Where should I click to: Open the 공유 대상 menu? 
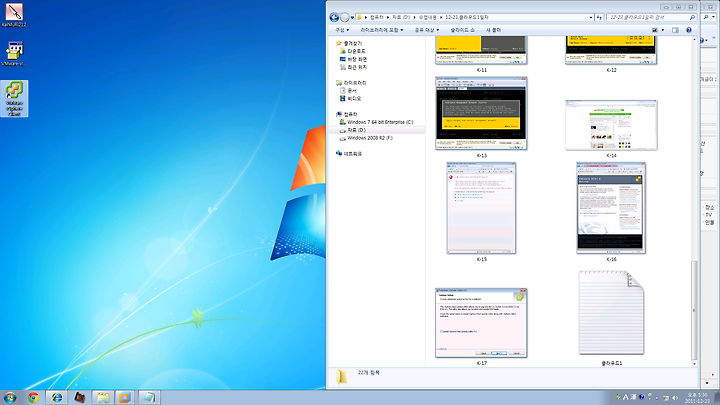[427, 30]
